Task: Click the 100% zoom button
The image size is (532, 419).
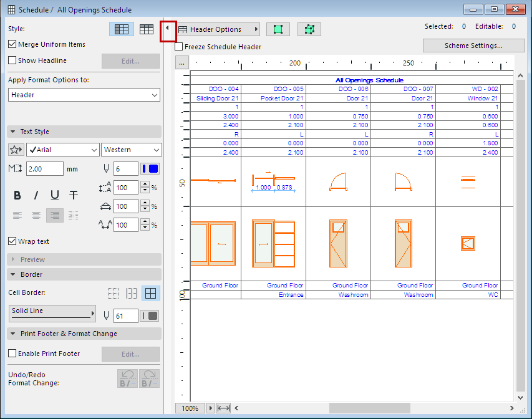Action: (x=190, y=408)
